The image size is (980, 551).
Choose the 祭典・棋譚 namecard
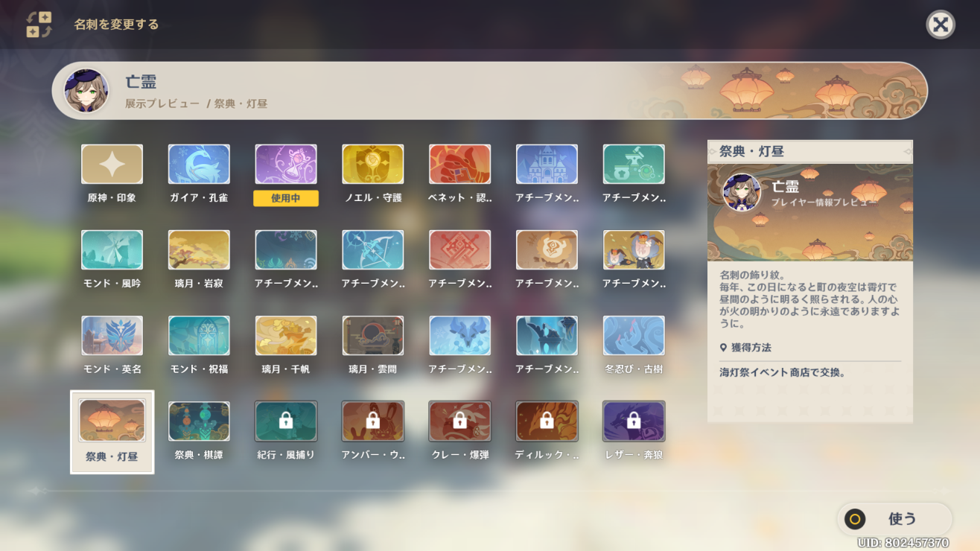tap(199, 421)
